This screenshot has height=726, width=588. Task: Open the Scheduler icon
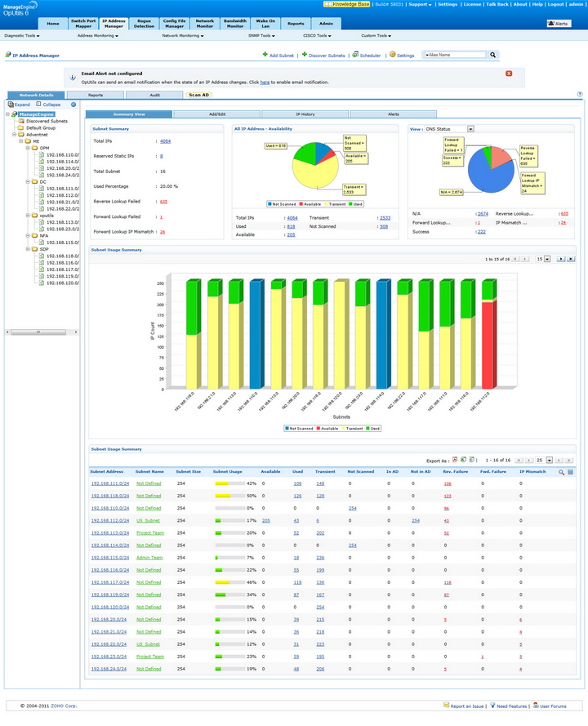355,55
